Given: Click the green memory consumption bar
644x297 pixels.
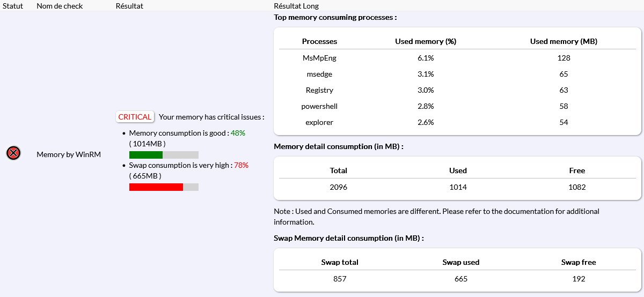Looking at the screenshot, I should tap(146, 155).
